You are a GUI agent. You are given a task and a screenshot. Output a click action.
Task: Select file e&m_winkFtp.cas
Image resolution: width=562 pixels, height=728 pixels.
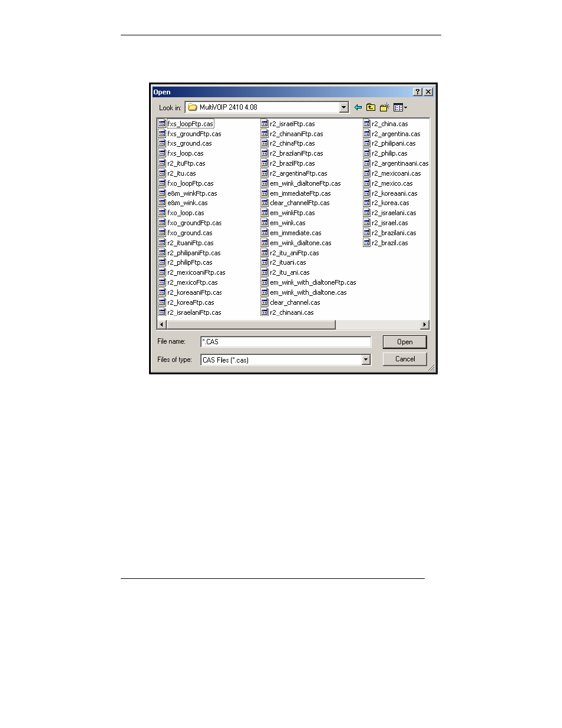click(192, 193)
